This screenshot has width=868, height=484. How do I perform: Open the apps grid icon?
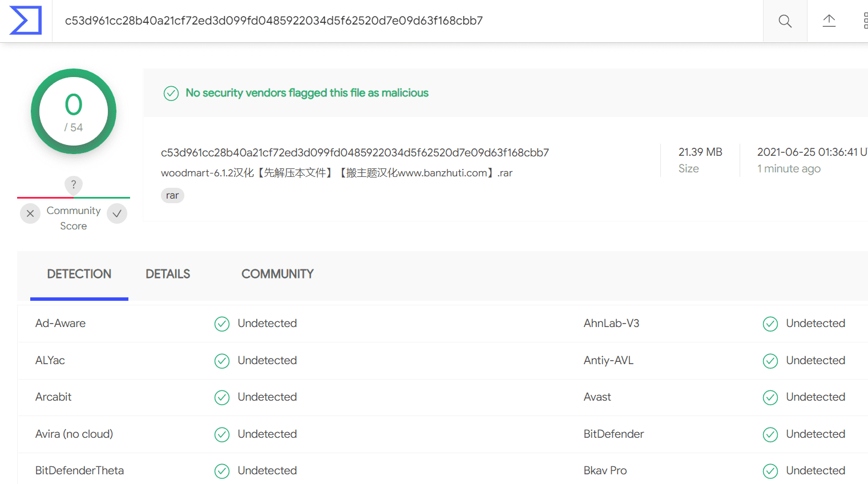tap(865, 21)
